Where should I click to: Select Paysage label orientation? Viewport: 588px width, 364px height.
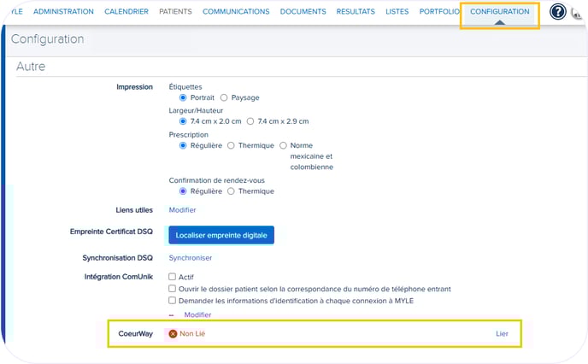tap(225, 97)
